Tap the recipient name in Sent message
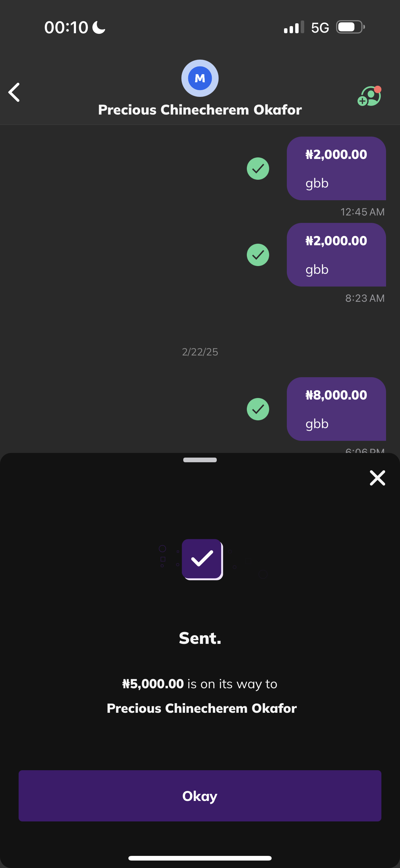This screenshot has width=400, height=868. coord(201,708)
